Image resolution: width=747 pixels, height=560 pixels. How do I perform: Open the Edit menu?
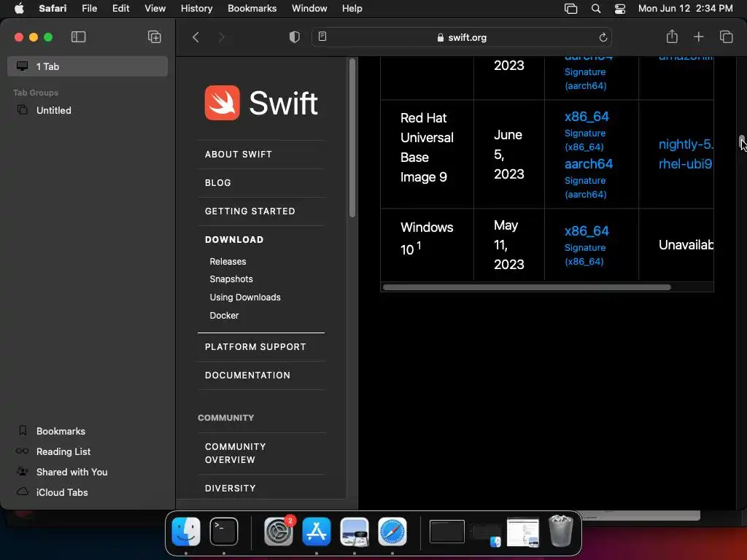[x=120, y=8]
